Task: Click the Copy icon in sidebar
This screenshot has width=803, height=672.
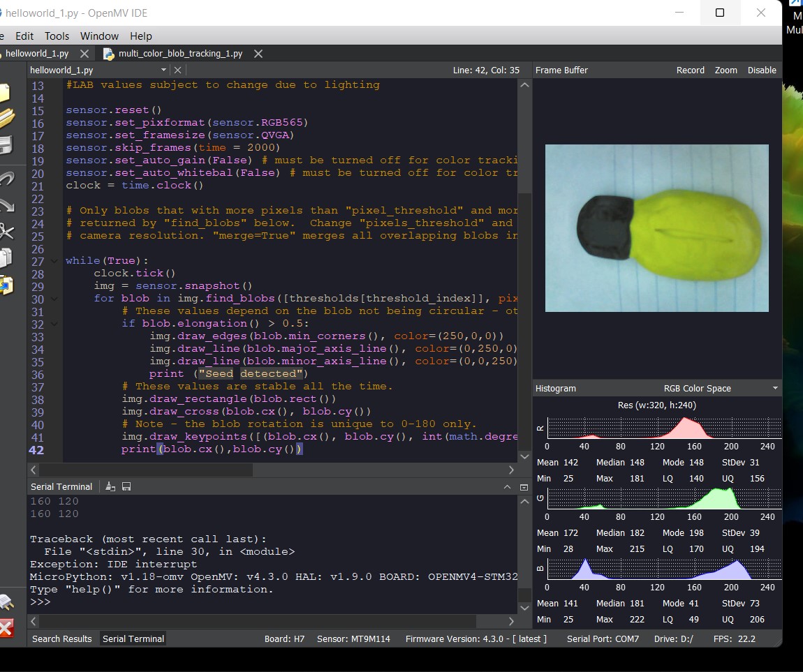Action: [x=6, y=257]
